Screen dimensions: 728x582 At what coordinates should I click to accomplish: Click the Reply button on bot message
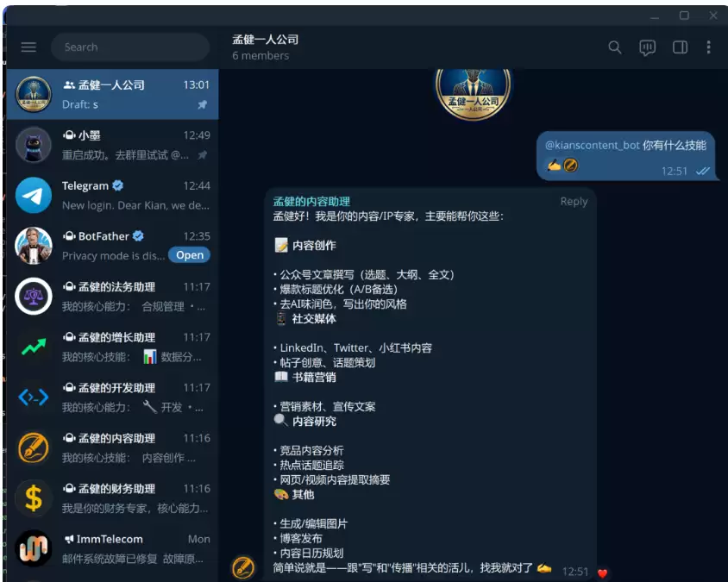pyautogui.click(x=574, y=202)
